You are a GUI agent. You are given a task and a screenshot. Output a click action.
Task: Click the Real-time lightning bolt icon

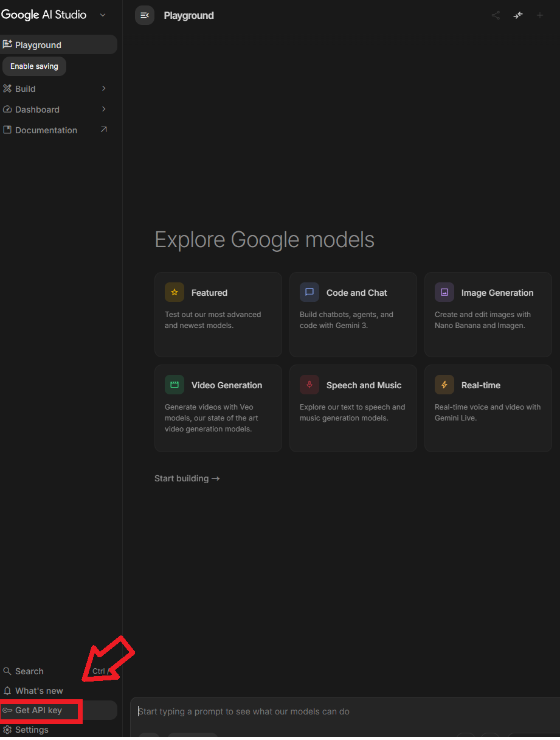click(x=444, y=385)
